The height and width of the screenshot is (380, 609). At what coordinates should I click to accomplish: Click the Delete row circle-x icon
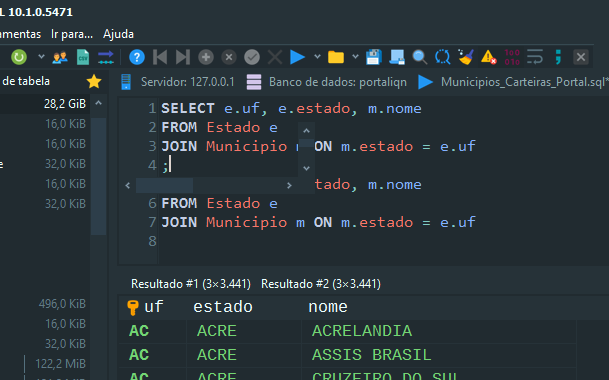229,57
